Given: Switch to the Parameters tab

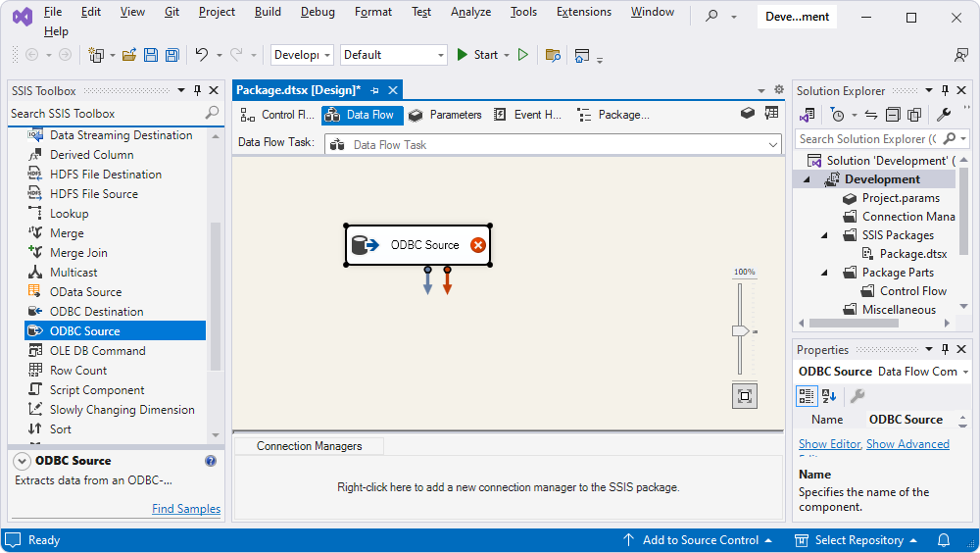Looking at the screenshot, I should [445, 115].
